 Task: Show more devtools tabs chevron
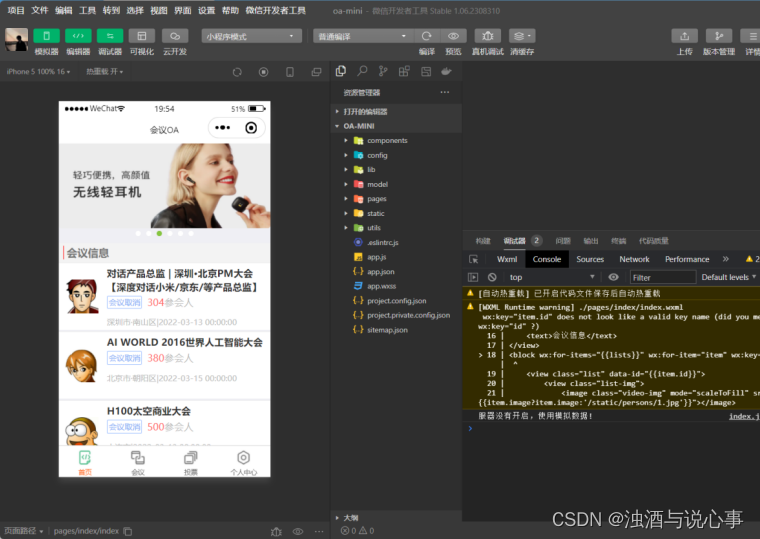[726, 259]
